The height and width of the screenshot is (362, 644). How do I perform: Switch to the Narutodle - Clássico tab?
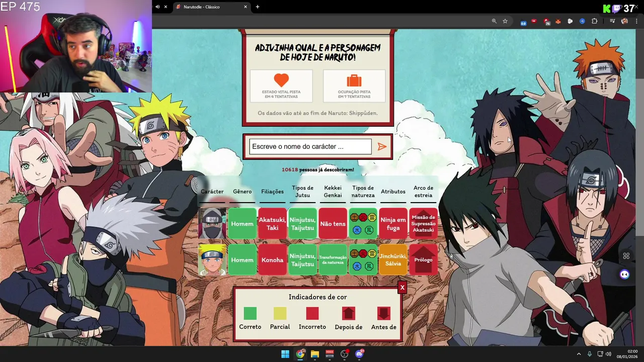point(211,7)
